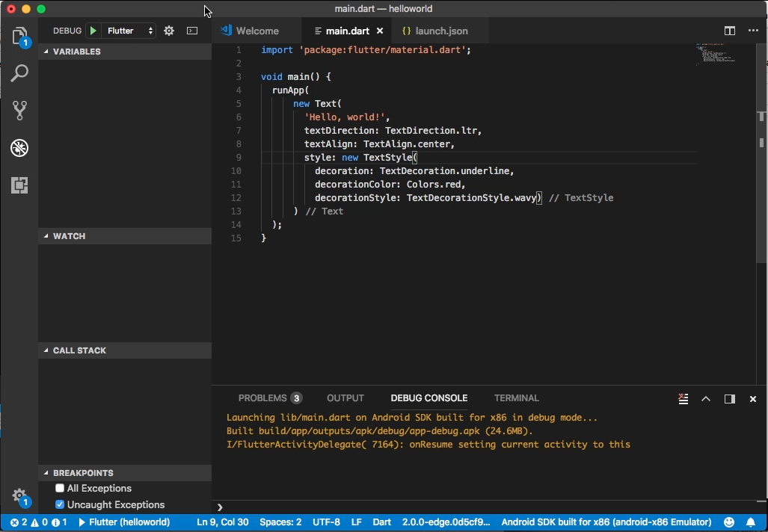Click TextDecorationStyle.wavy in the code
This screenshot has height=532, width=768.
[471, 198]
